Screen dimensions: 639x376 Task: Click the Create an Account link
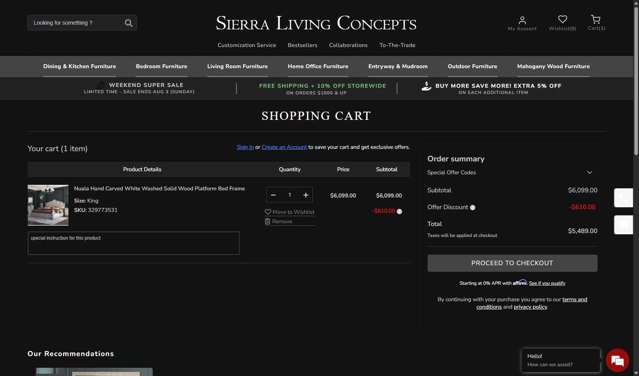[284, 147]
